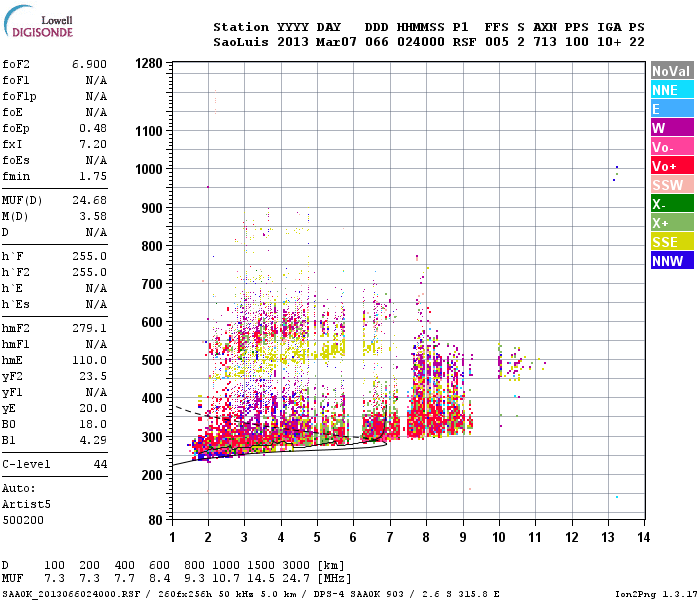Image resolution: width=700 pixels, height=600 pixels.
Task: Click the SaoLuis station name
Action: tap(241, 42)
